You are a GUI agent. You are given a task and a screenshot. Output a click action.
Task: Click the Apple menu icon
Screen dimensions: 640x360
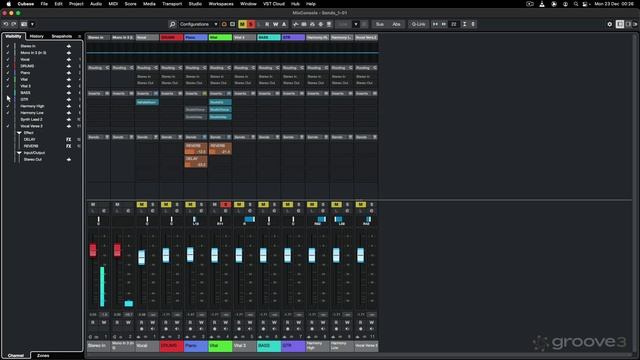(9, 4)
